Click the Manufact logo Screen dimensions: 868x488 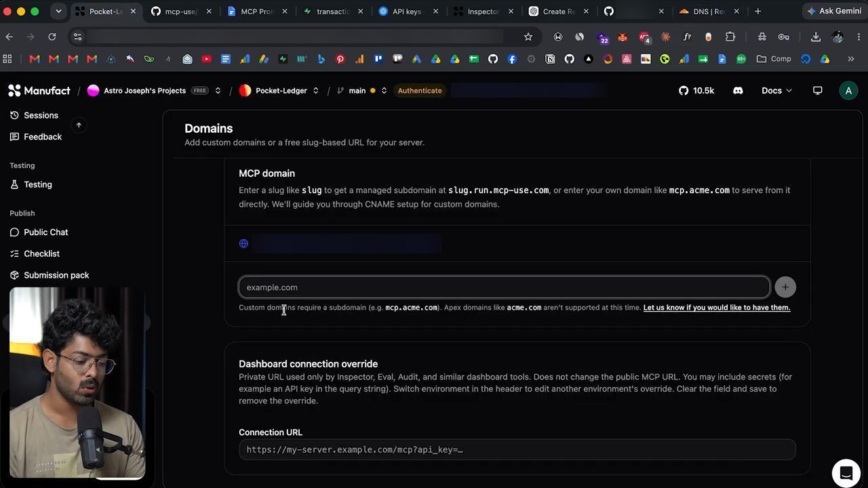coord(39,90)
